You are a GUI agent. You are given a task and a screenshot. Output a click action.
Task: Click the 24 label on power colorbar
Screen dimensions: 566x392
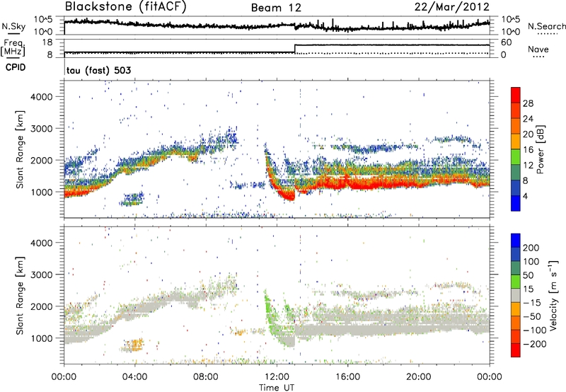pos(528,119)
